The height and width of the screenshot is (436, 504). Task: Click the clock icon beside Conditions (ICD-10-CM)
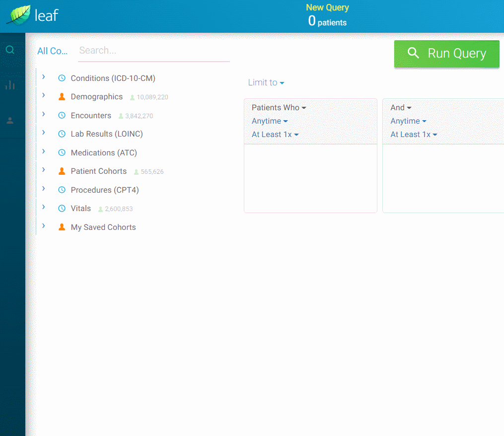coord(62,78)
